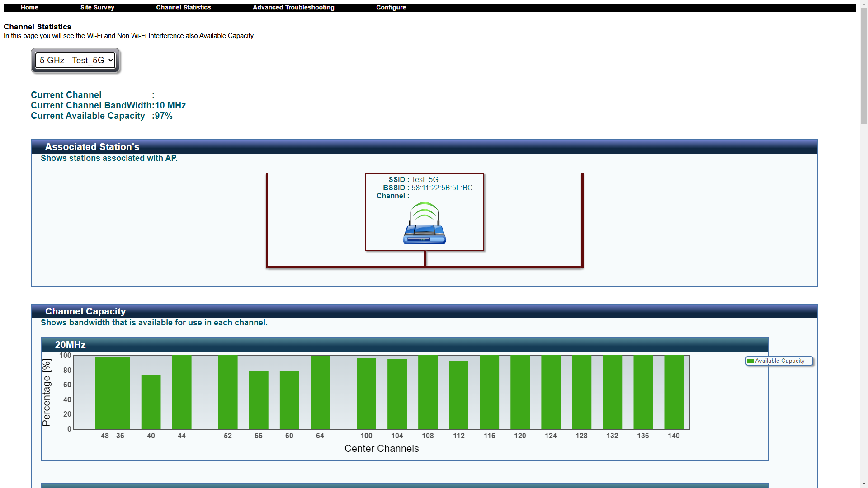Open the Home menu item
Viewport: 868px width, 488px height.
[x=29, y=8]
